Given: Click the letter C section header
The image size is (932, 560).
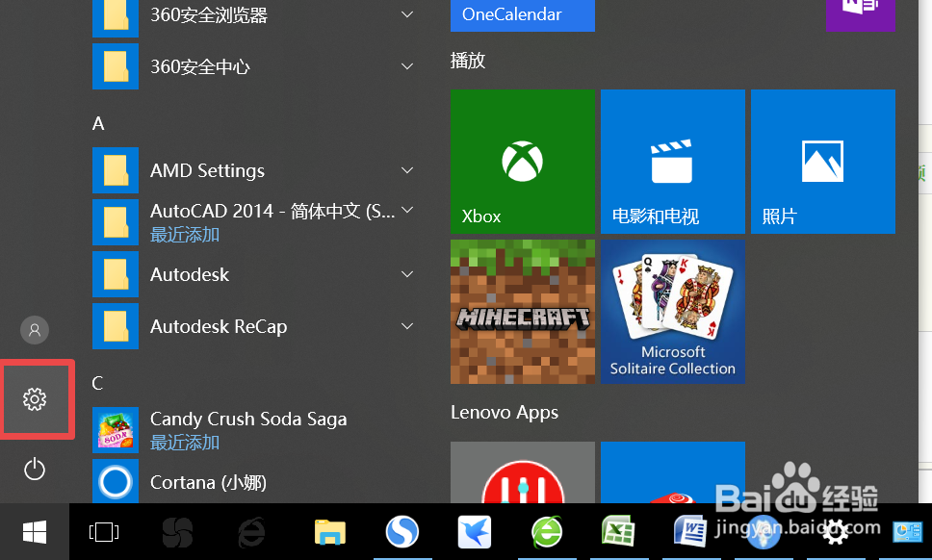Looking at the screenshot, I should point(97,383).
